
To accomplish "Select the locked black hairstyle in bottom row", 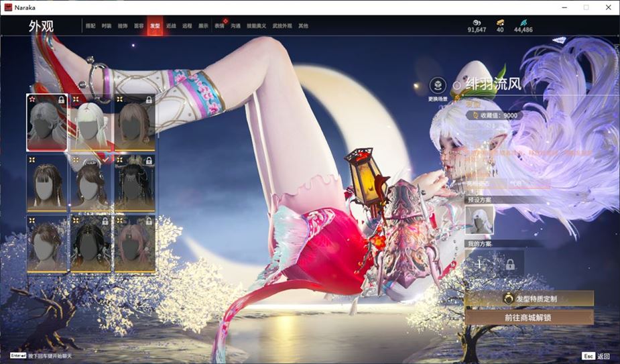I will pos(90,244).
